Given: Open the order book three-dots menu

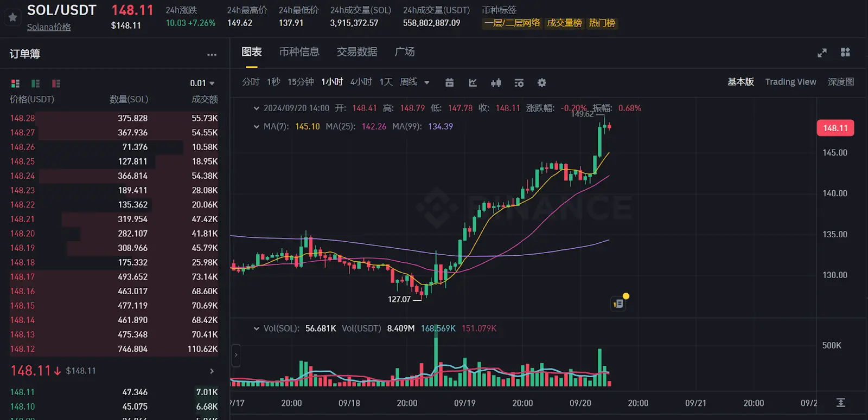Looking at the screenshot, I should pyautogui.click(x=212, y=54).
